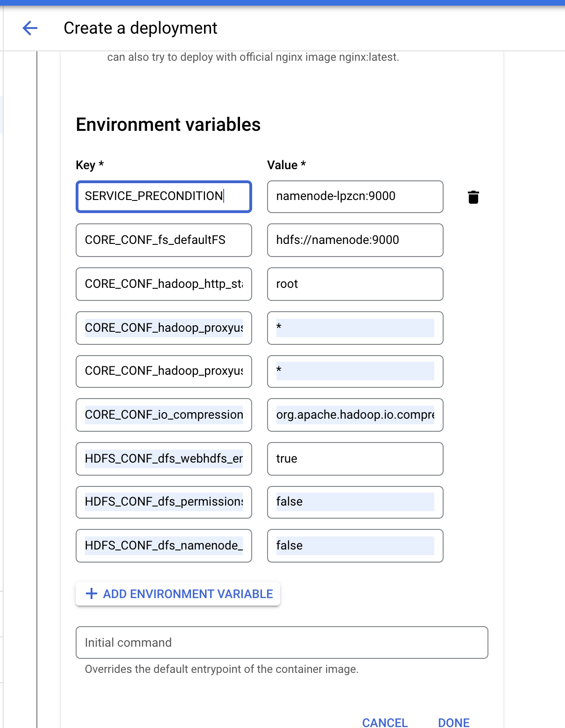Viewport: 565px width, 728px height.
Task: Edit the namenode-lpzcn:9000 value field
Action: [x=355, y=197]
